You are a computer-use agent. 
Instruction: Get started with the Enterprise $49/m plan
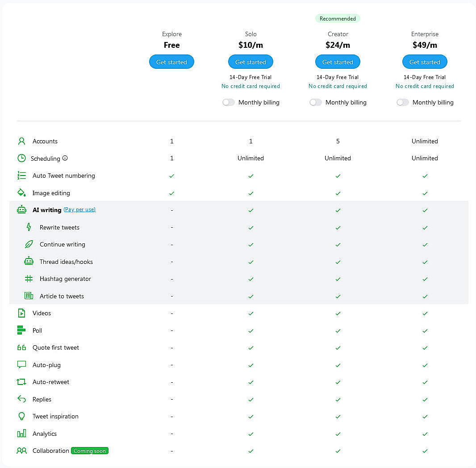(x=425, y=62)
